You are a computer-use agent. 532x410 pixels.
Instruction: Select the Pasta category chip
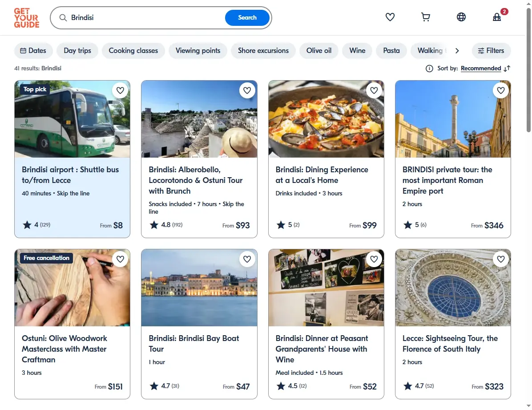coord(391,51)
